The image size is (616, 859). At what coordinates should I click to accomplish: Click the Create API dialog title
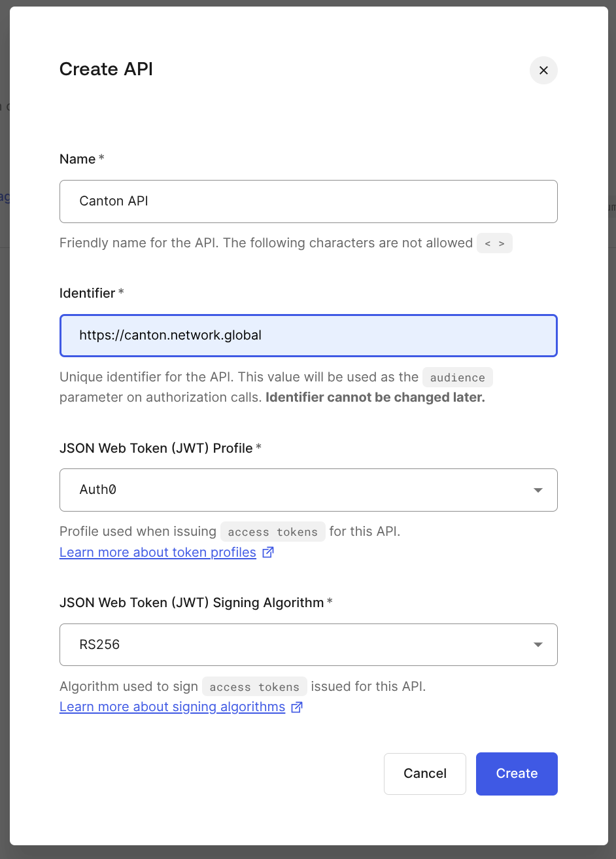pyautogui.click(x=106, y=69)
